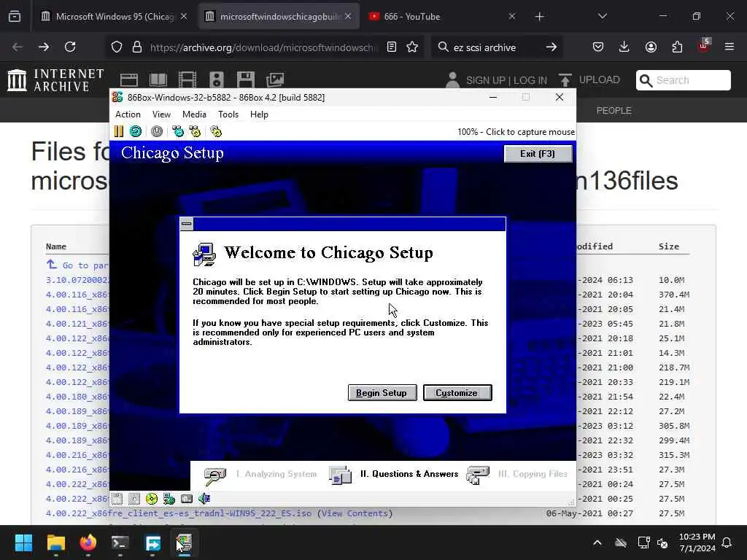
Task: Open Windows Start button
Action: (x=23, y=542)
